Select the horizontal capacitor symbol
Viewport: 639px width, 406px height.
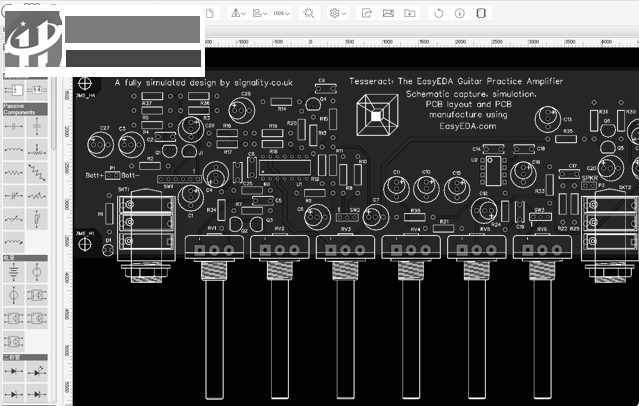tap(13, 126)
